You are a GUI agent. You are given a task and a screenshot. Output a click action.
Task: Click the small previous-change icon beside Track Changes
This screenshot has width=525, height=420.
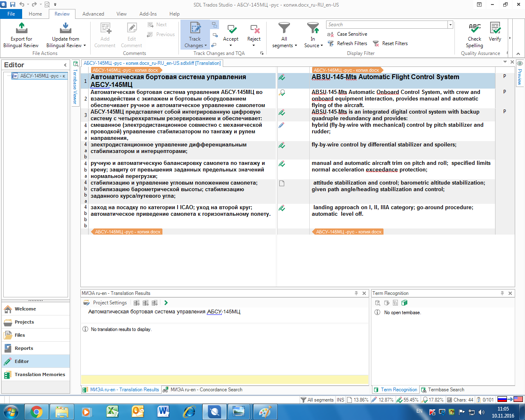pos(214,45)
